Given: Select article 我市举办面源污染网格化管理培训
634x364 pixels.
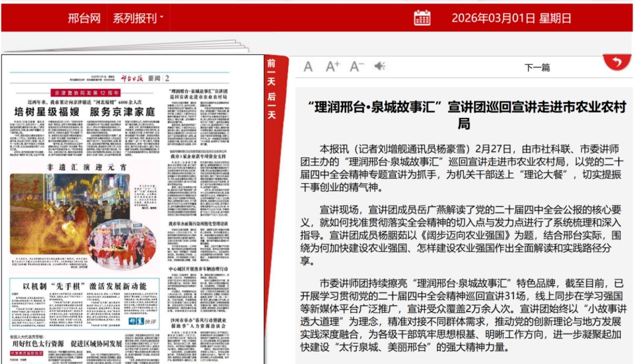Looking at the screenshot, I should 198,223.
